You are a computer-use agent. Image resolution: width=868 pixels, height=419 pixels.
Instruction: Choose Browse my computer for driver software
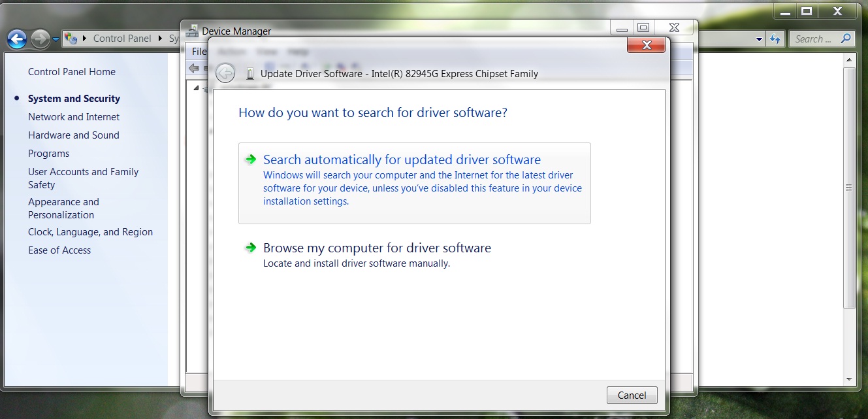pyautogui.click(x=376, y=248)
